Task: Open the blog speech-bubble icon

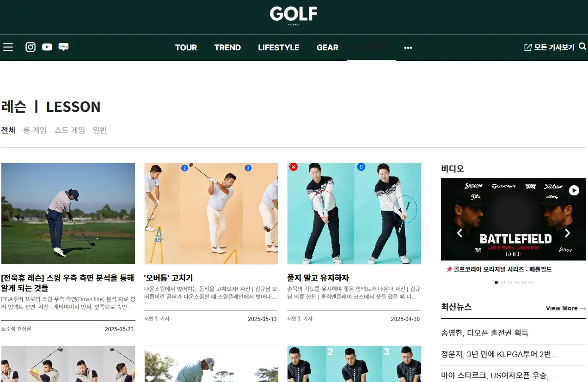Action: (64, 47)
